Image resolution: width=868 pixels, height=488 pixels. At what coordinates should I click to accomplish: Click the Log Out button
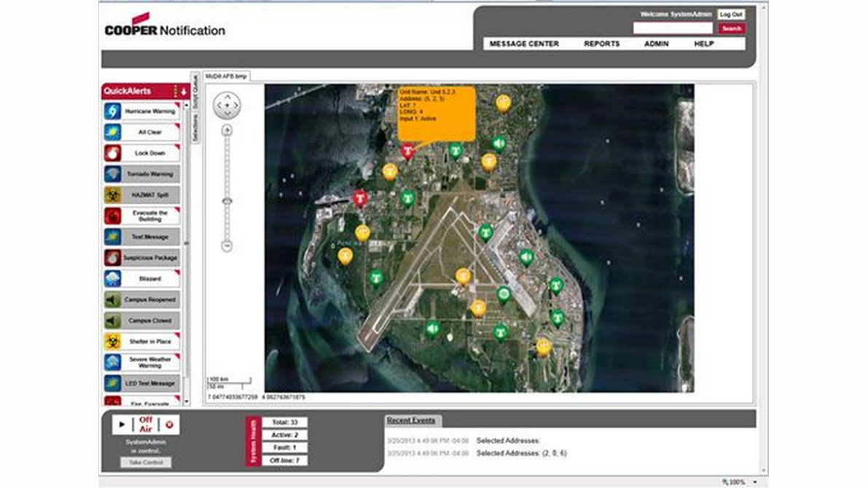[x=731, y=15]
